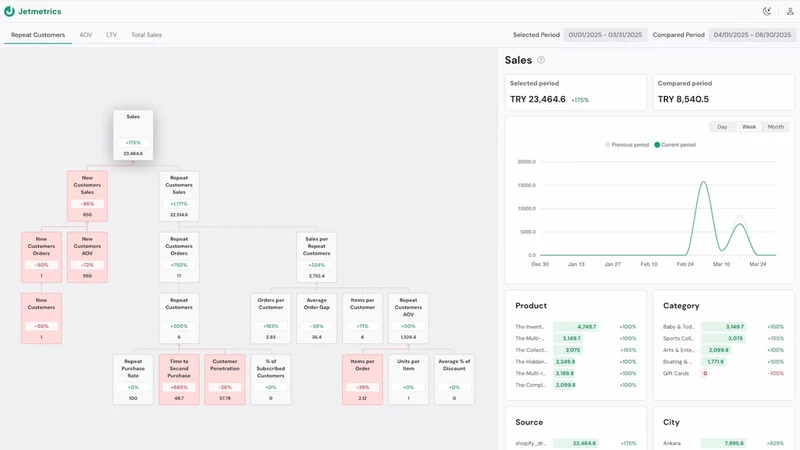Select the New Customers Orders node

coord(41,257)
